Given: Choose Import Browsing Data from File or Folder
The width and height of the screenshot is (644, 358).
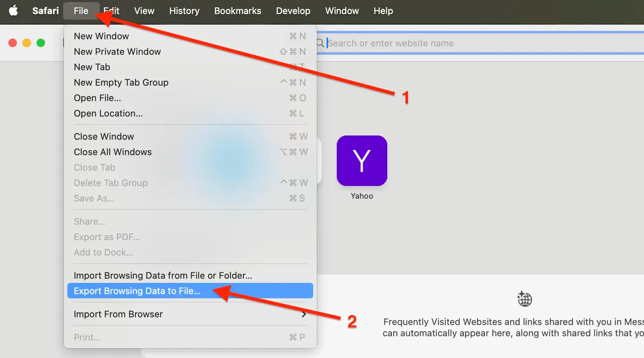Looking at the screenshot, I should coord(190,276).
